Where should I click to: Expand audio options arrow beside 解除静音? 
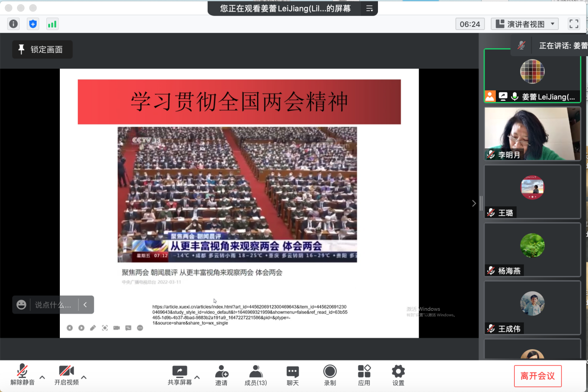[42, 377]
